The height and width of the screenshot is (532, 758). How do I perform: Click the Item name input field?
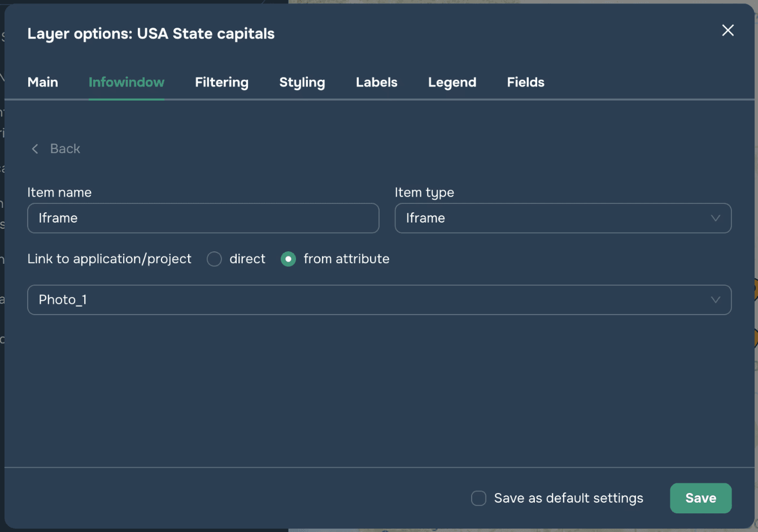coord(203,218)
